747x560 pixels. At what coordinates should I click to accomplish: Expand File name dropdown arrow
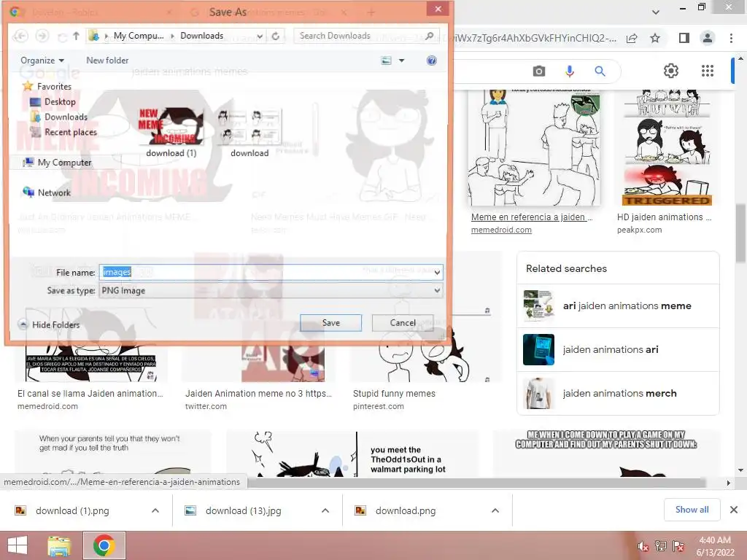[x=437, y=273]
